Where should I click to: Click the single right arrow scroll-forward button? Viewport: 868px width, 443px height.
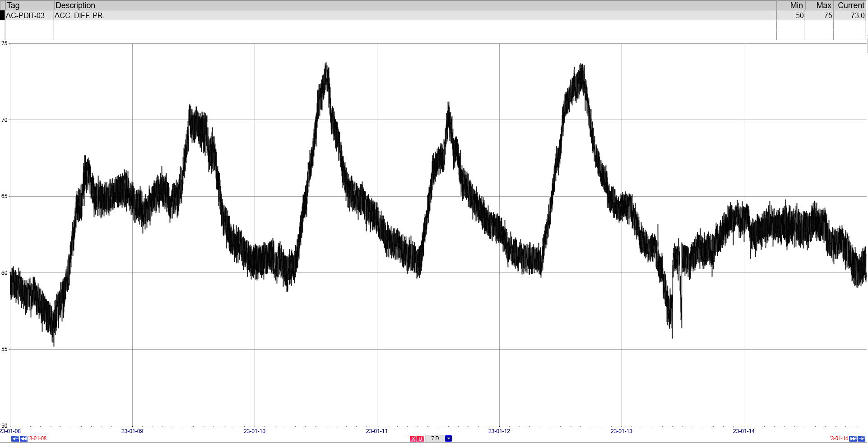[x=861, y=438]
